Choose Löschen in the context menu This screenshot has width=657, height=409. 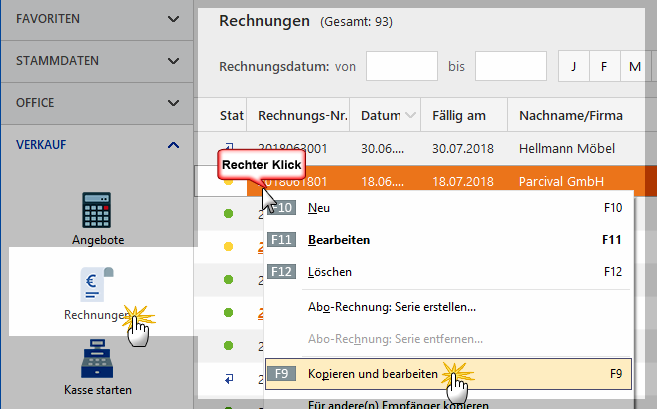(448, 272)
